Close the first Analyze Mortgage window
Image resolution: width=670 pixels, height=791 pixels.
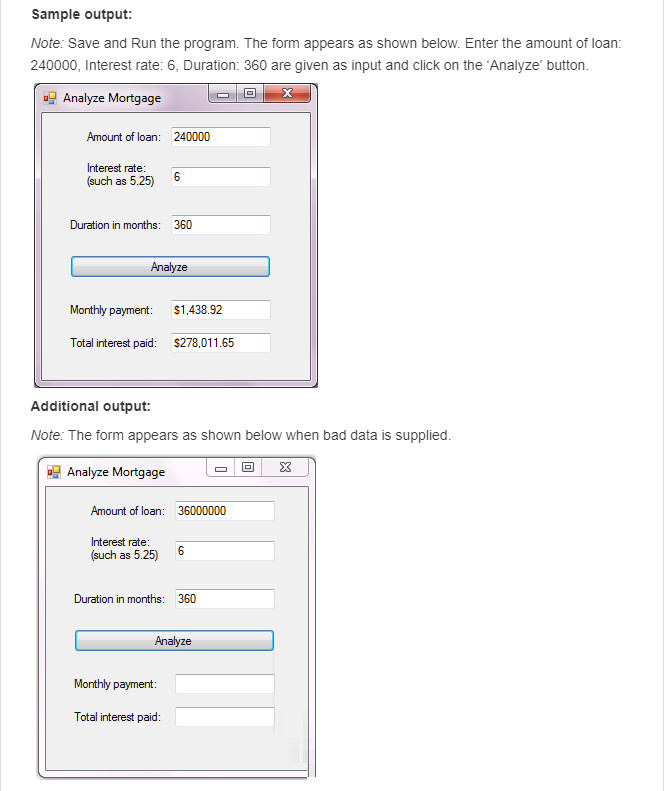coord(287,94)
